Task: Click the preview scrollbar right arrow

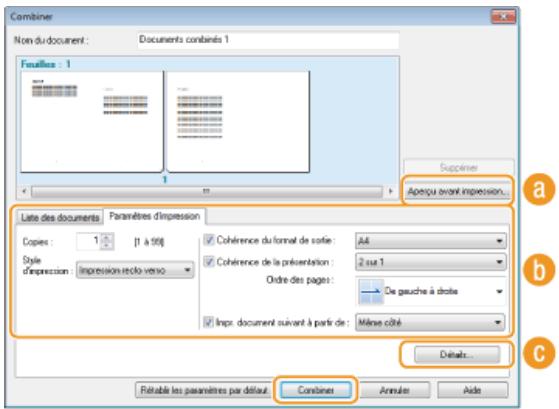Action: (x=390, y=191)
